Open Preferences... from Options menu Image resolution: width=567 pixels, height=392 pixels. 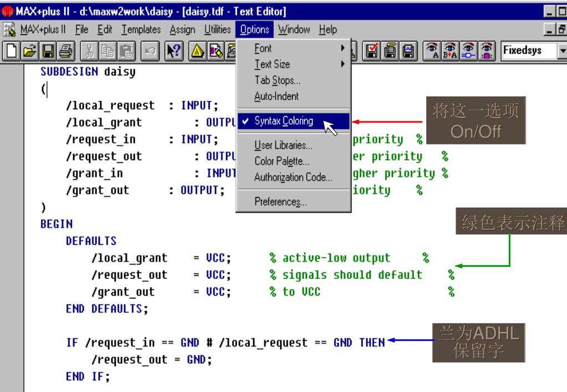293,202
